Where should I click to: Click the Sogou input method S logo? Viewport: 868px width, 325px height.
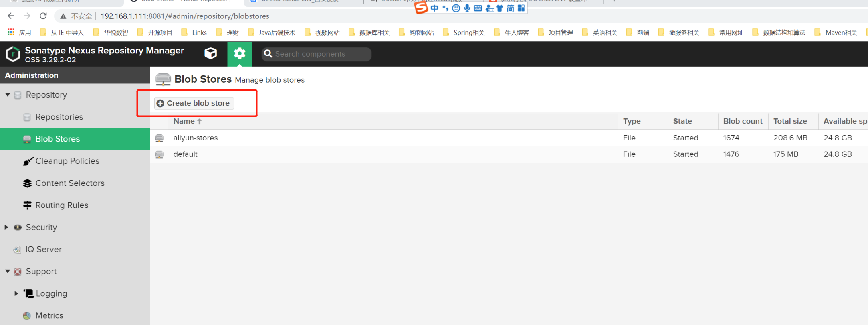point(421,7)
